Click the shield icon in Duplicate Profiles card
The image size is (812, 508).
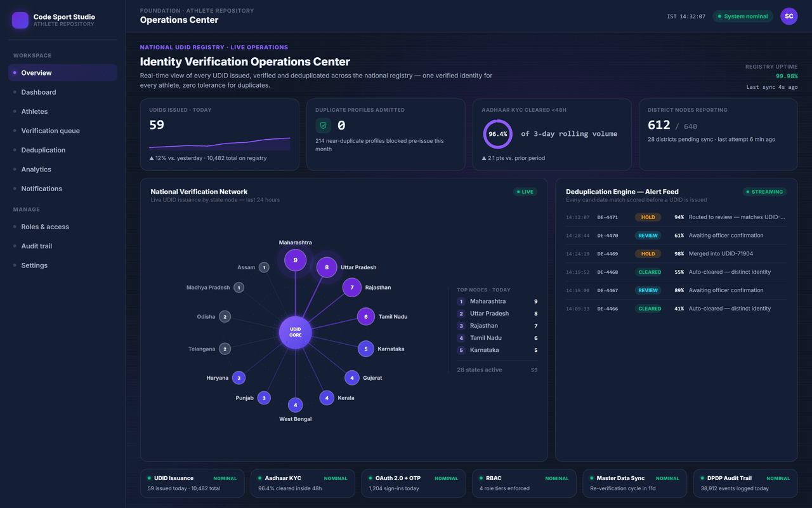[323, 126]
